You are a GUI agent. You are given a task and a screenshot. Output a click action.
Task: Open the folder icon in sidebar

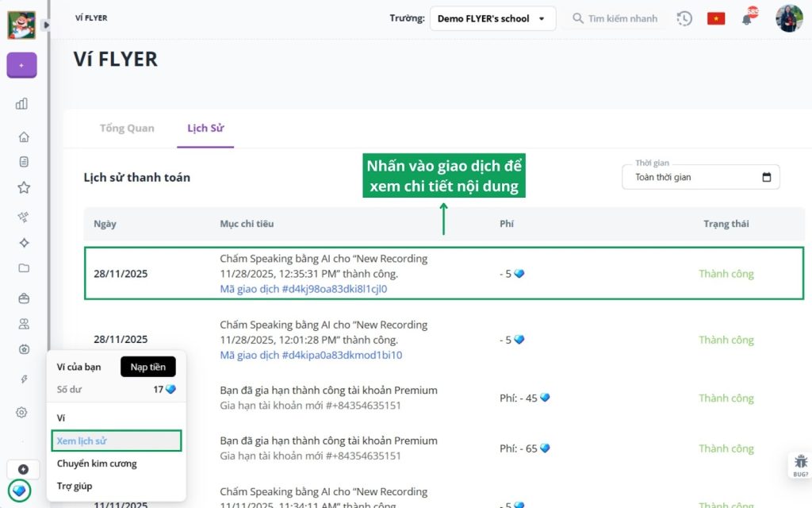coord(24,268)
